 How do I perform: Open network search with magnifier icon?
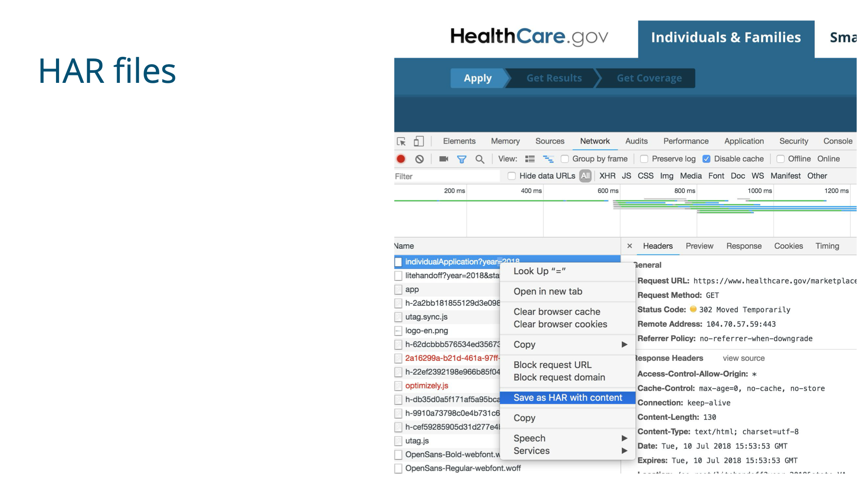pos(480,159)
